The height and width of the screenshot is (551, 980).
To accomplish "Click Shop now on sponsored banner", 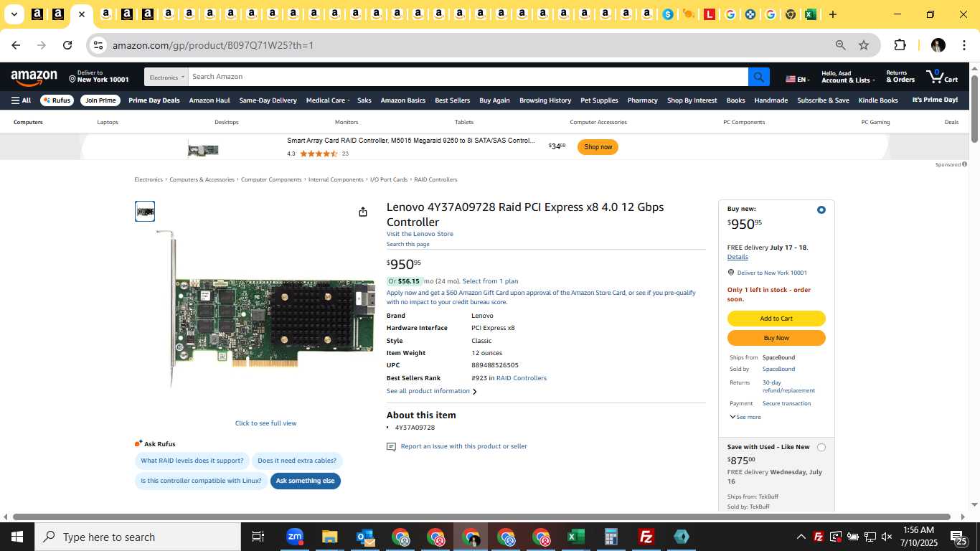I will [x=598, y=147].
